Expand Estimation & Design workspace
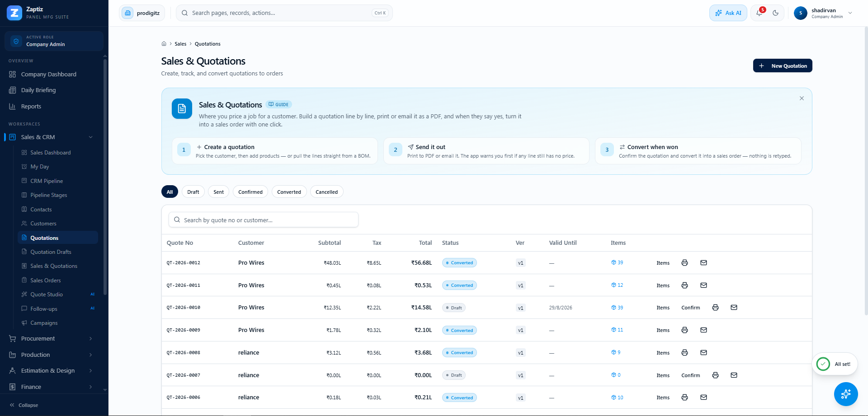Screen dimensions: 868x416 click(52, 371)
